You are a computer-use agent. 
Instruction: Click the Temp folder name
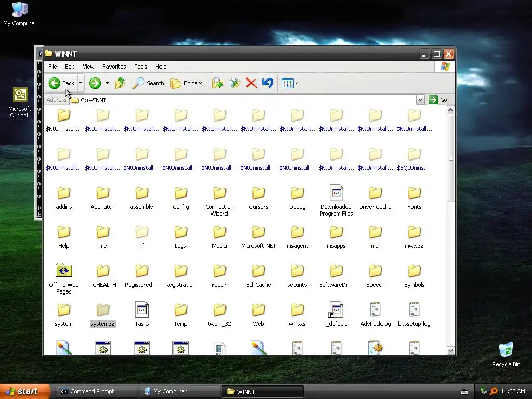pos(180,324)
